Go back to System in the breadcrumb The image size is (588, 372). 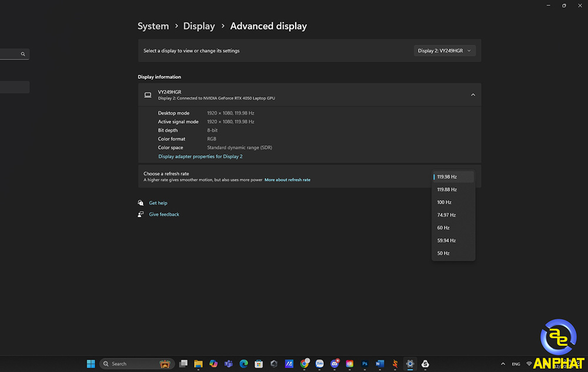coord(153,26)
